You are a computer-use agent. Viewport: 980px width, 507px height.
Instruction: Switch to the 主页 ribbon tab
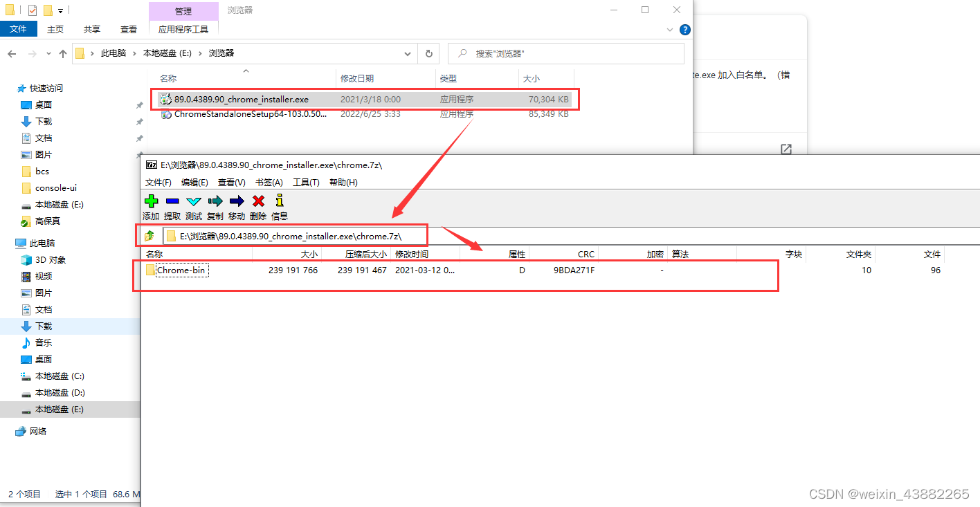pyautogui.click(x=55, y=29)
